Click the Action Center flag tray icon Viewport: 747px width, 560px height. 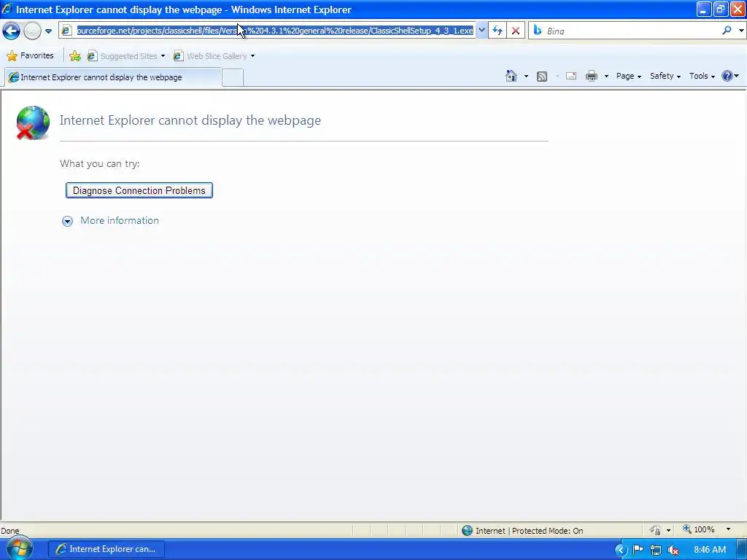click(638, 550)
